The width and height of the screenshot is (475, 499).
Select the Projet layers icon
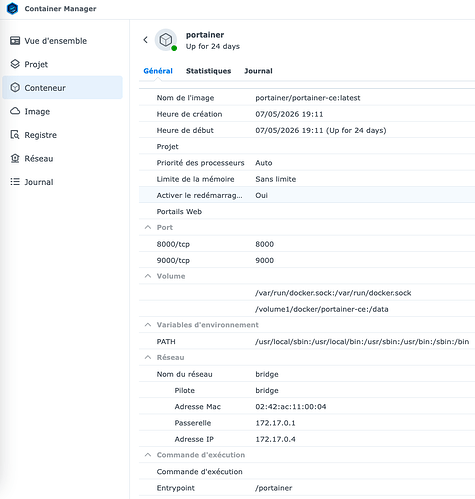15,64
